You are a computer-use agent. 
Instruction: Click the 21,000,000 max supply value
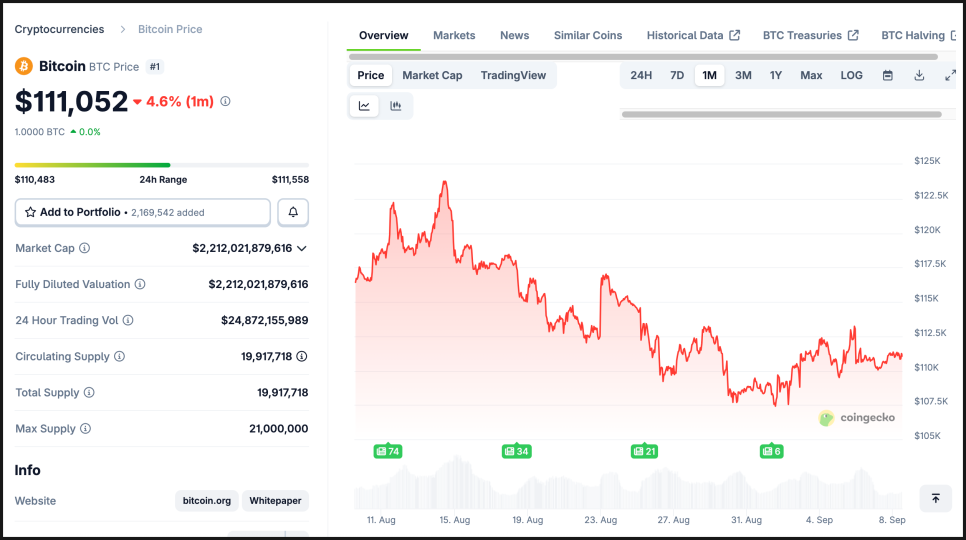tap(278, 429)
